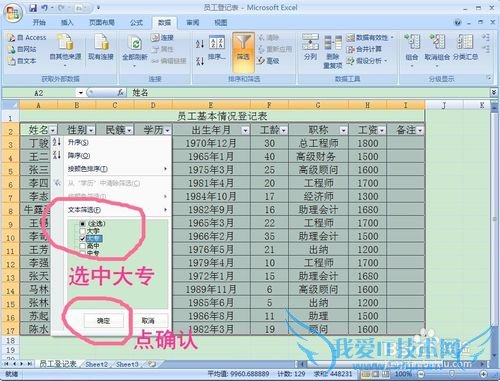Click the formula bar showing 姓名
This screenshot has height=381, width=500.
point(308,93)
